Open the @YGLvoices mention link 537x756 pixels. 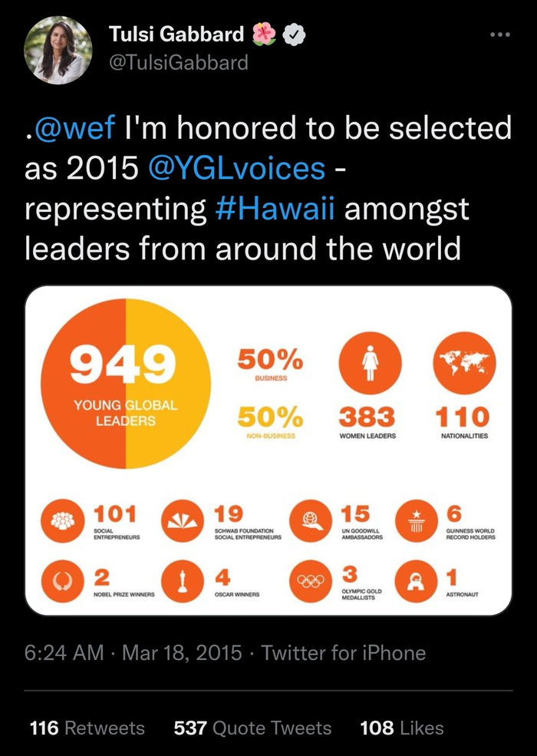click(x=237, y=170)
